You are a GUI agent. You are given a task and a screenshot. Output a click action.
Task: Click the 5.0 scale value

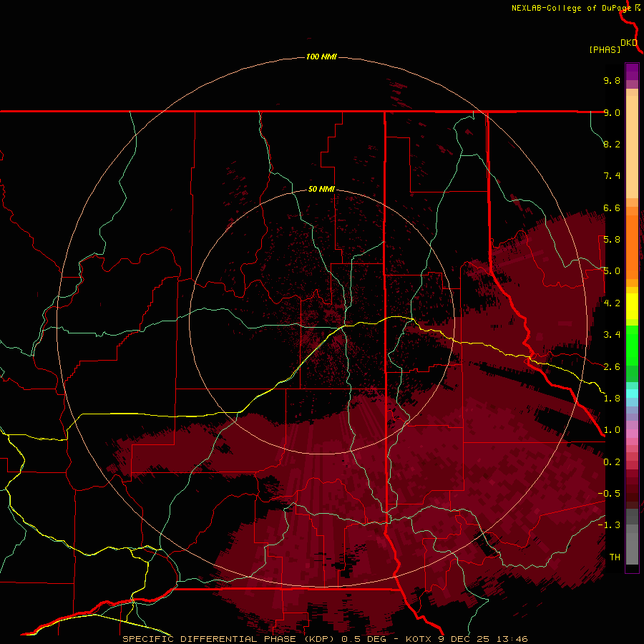(x=612, y=271)
